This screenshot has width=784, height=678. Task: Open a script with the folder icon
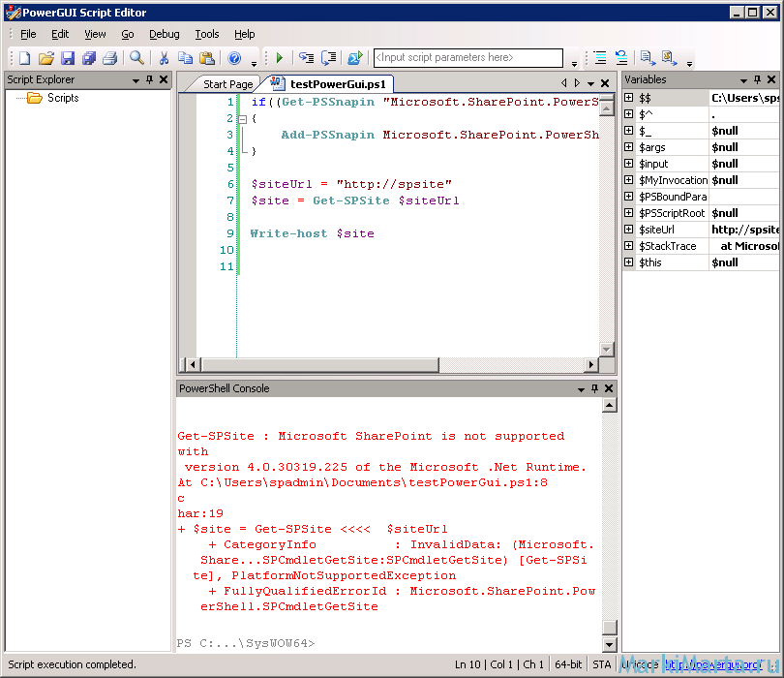click(46, 58)
